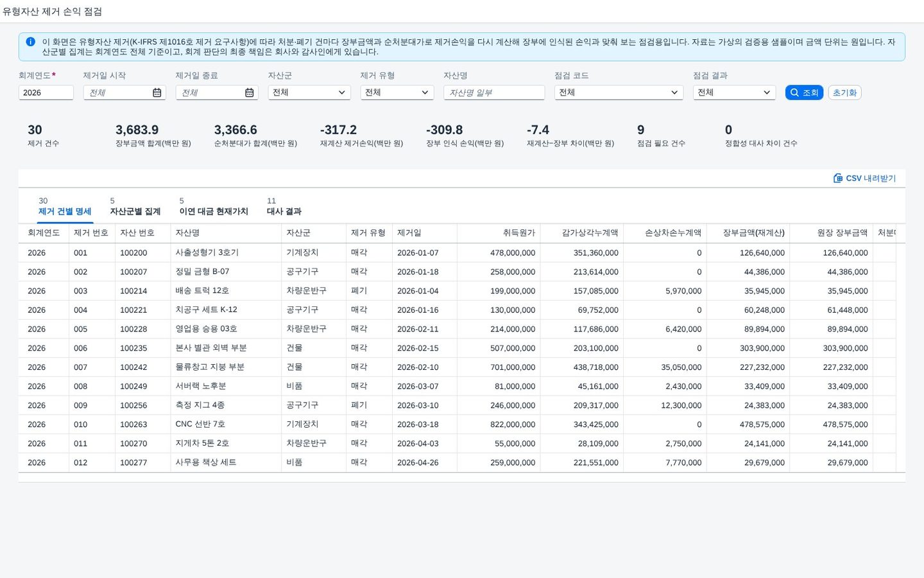Focus the 회계연도 input field
Viewport: 924px width, 578px height.
(46, 92)
